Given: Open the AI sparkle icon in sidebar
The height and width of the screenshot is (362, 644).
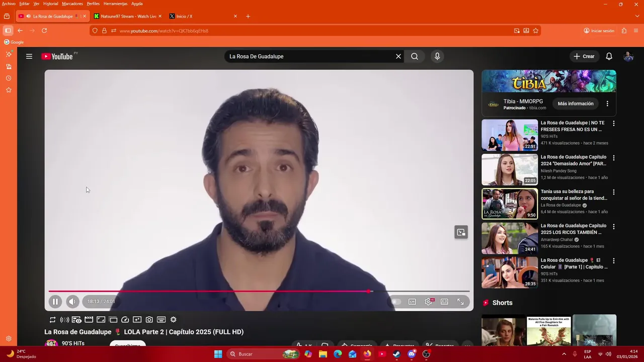Looking at the screenshot, I should click(x=9, y=54).
